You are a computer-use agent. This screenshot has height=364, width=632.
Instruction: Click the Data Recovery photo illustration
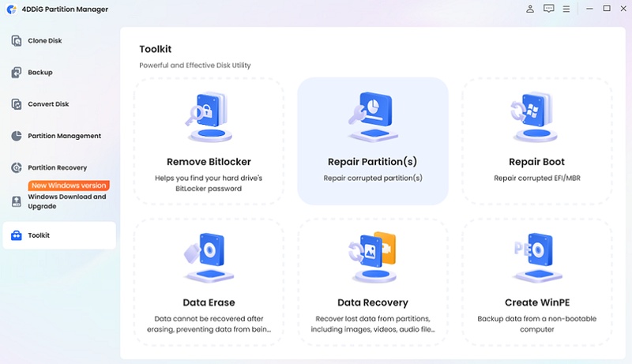[373, 257]
